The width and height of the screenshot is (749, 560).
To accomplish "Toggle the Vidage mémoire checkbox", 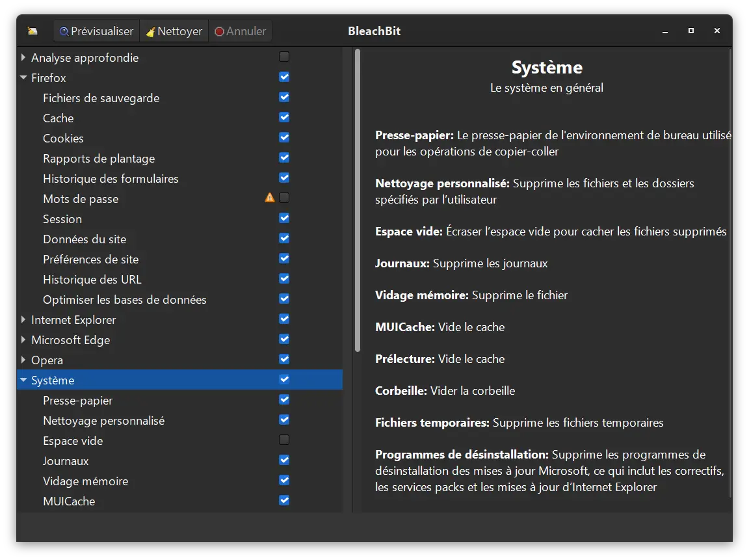I will pyautogui.click(x=284, y=480).
